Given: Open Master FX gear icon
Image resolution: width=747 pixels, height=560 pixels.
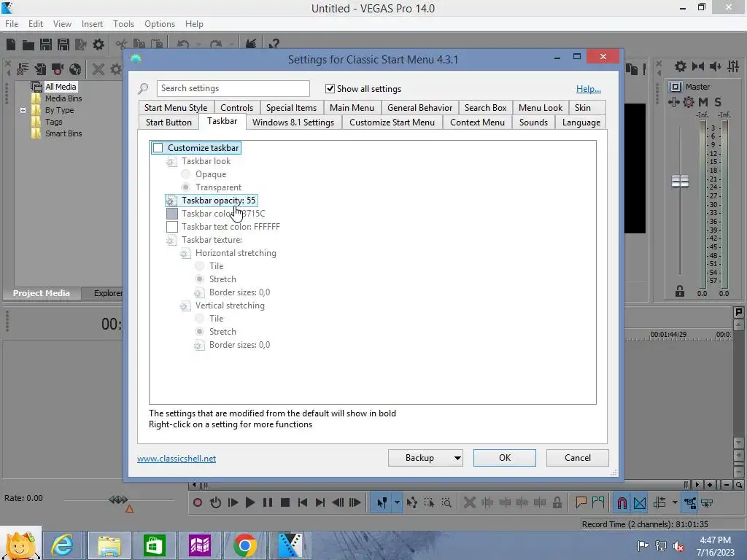Looking at the screenshot, I should click(689, 102).
